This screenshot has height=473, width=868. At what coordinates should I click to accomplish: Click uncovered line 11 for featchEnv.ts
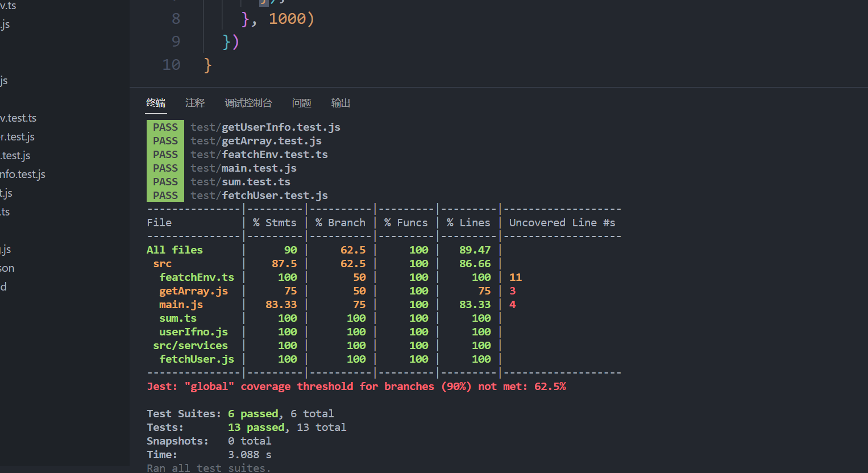(x=516, y=277)
